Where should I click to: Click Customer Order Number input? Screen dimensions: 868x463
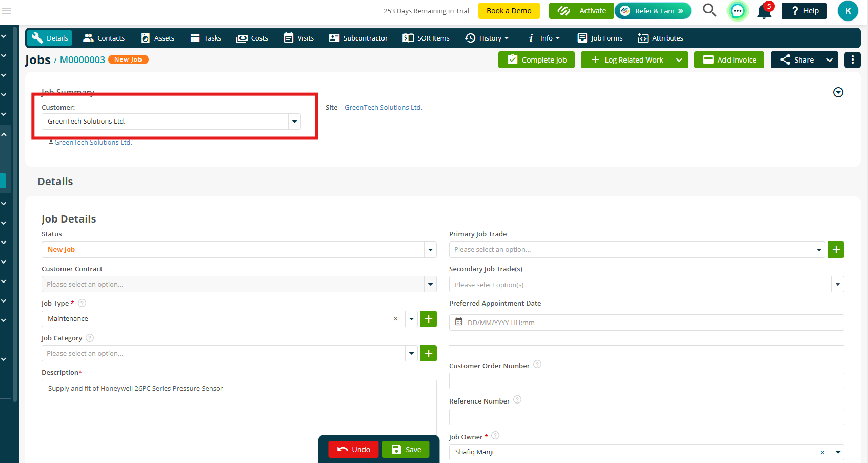pos(647,381)
